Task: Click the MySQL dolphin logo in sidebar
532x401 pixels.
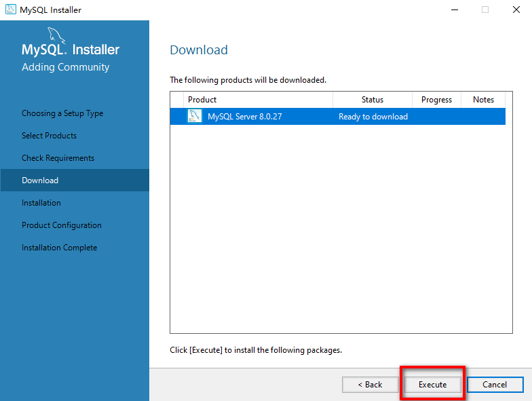Action: (56, 35)
